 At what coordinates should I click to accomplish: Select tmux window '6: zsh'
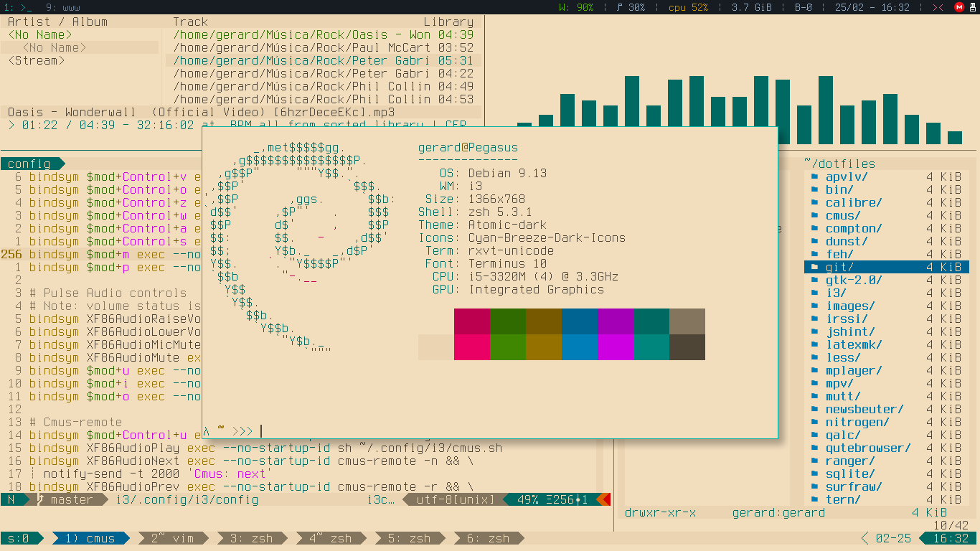(488, 538)
